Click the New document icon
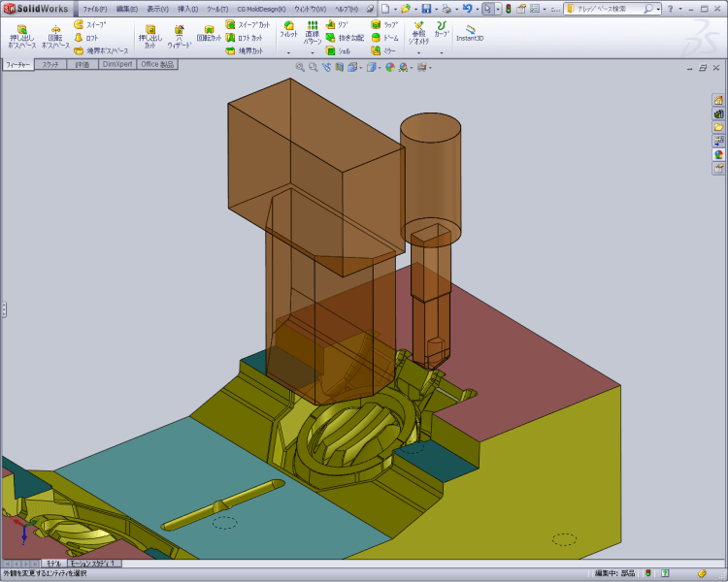Image resolution: width=728 pixels, height=582 pixels. 385,9
